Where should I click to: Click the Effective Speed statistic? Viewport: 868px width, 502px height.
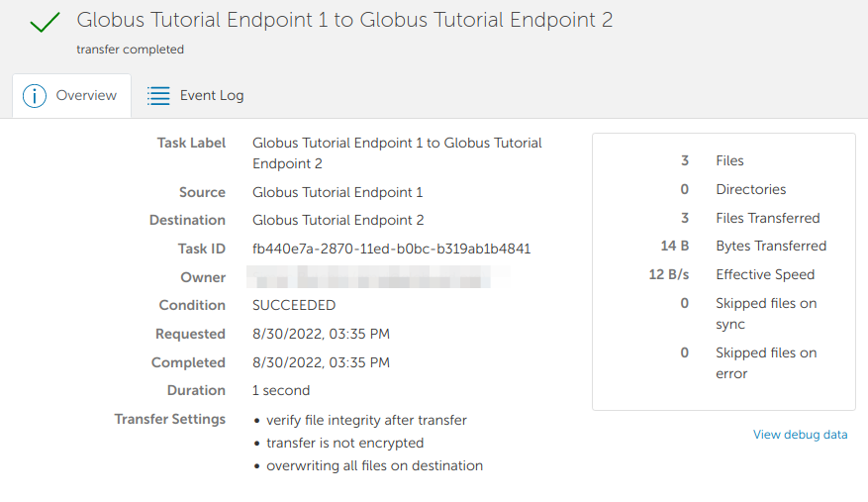click(x=764, y=274)
